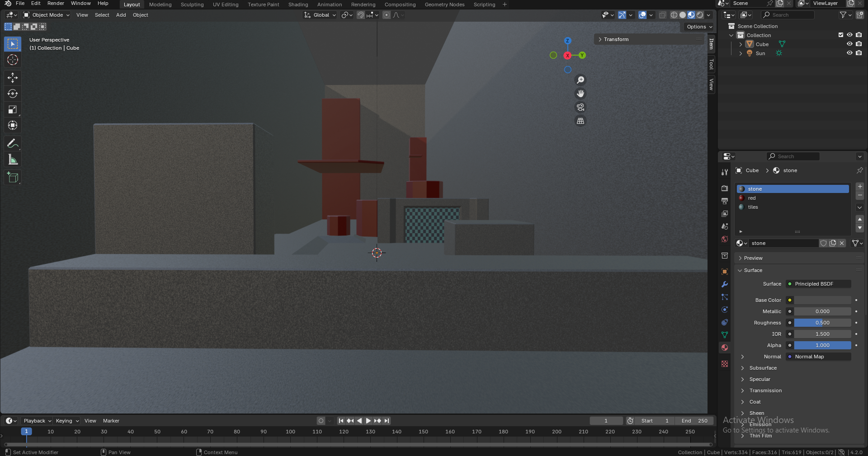
Task: Select the Move tool
Action: click(13, 78)
